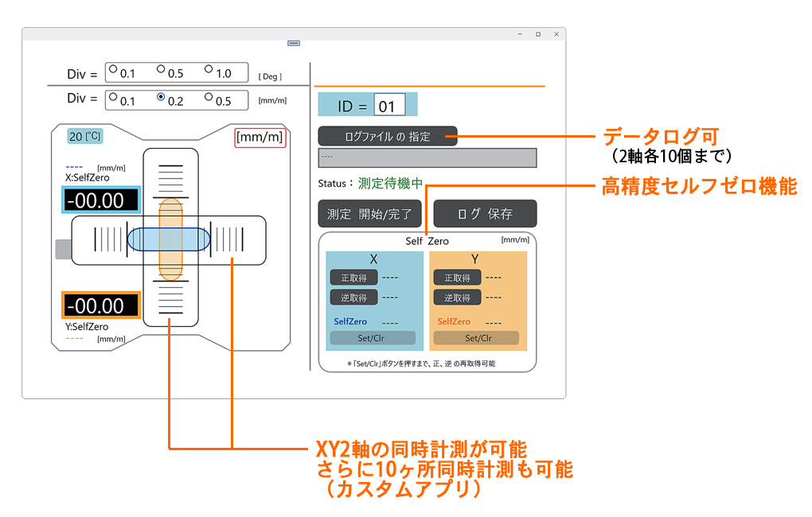Click the small handle icon at window top
Viewport: 812px width, 517px height.
click(294, 43)
